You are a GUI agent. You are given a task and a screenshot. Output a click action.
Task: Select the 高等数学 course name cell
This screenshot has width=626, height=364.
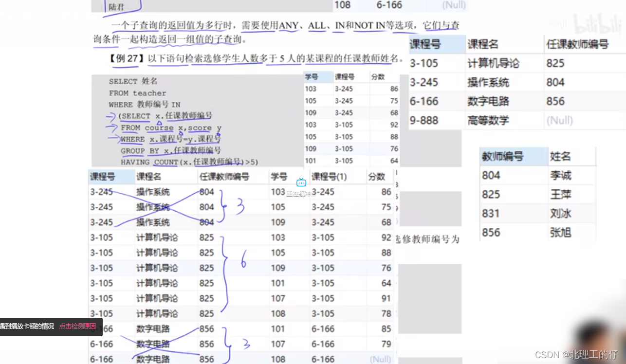coord(488,120)
